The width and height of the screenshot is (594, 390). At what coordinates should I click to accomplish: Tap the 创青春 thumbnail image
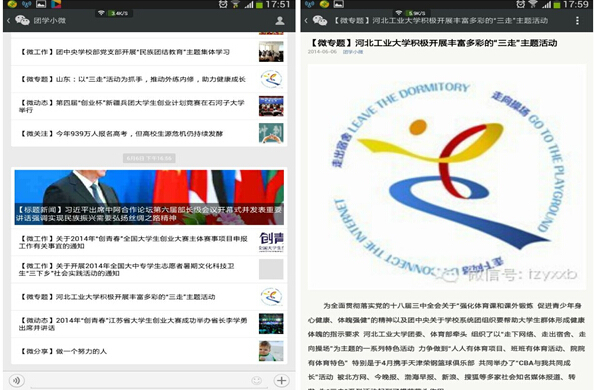click(x=271, y=242)
